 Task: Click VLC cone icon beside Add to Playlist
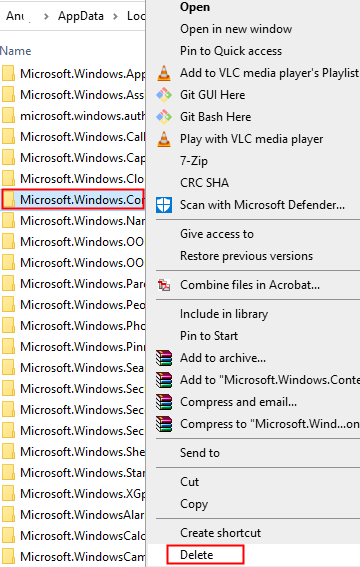(164, 73)
